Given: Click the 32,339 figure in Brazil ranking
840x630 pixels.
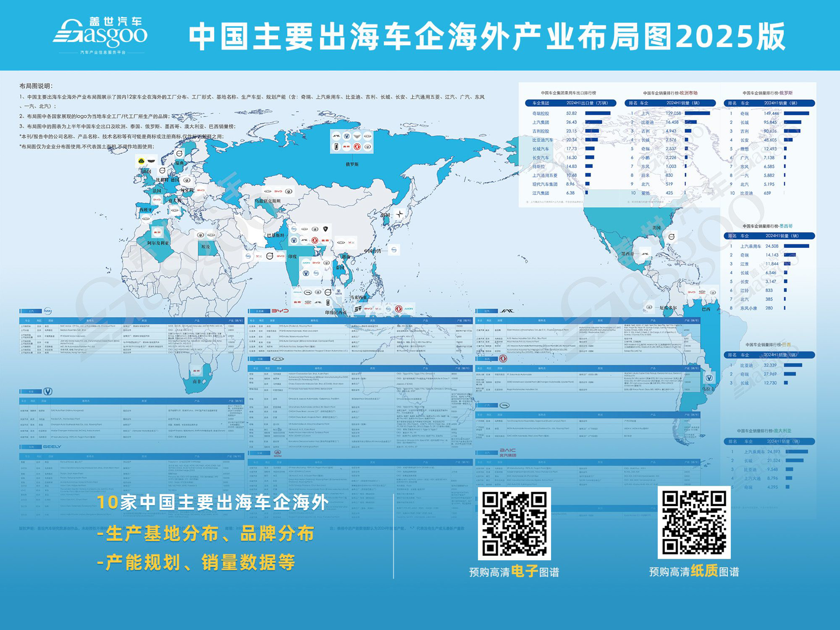Looking at the screenshot, I should [x=770, y=365].
